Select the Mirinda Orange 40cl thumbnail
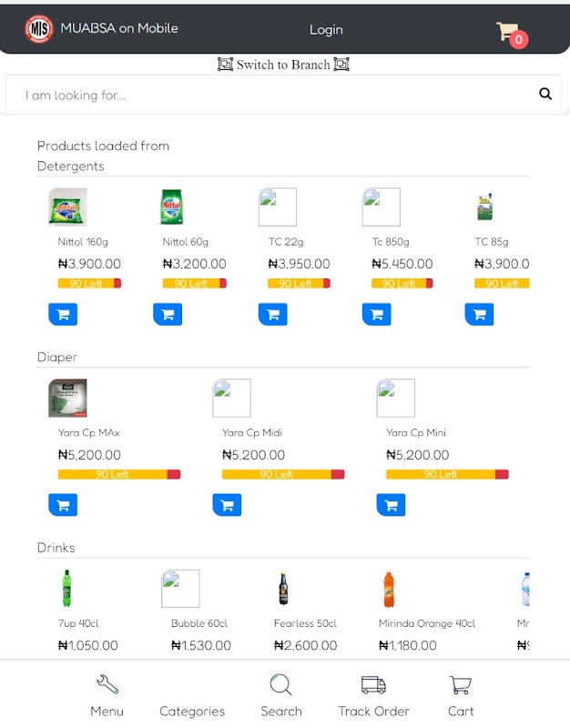The width and height of the screenshot is (570, 728). point(389,589)
